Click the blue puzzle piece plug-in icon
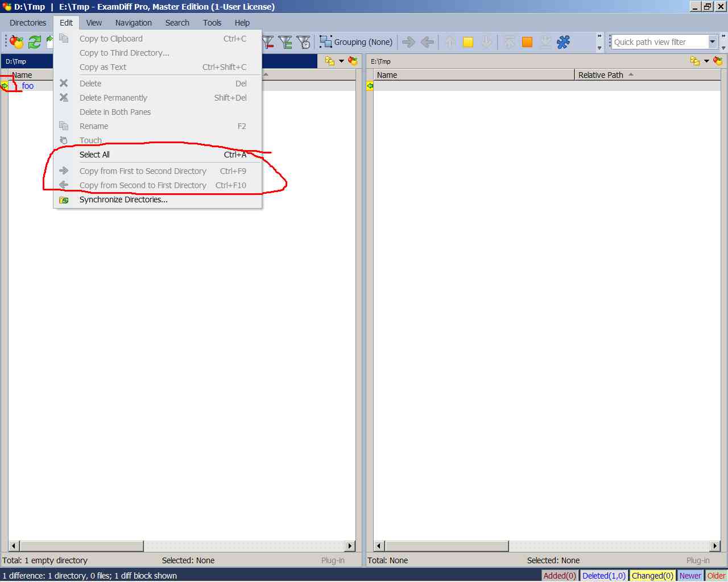The image size is (728, 582). pyautogui.click(x=564, y=42)
